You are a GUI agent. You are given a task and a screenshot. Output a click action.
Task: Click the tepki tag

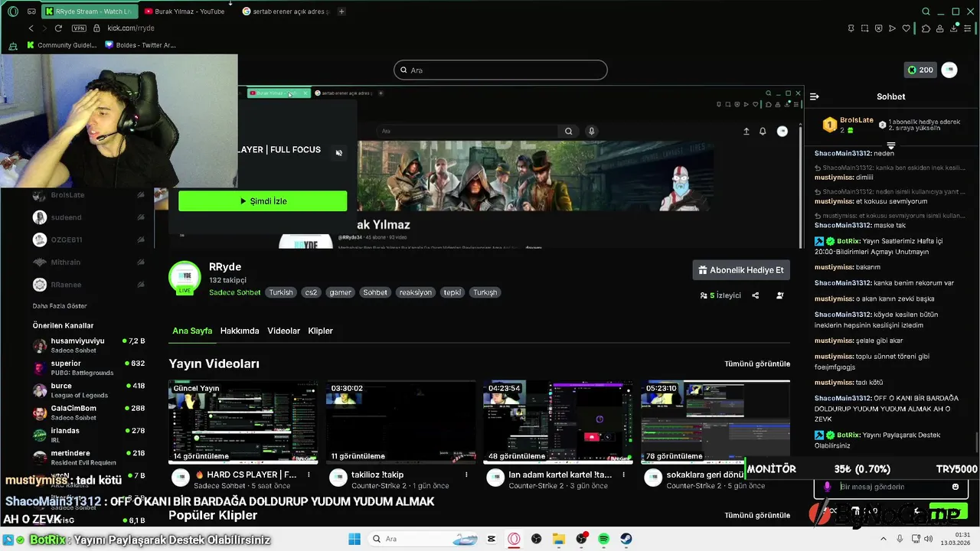point(452,292)
